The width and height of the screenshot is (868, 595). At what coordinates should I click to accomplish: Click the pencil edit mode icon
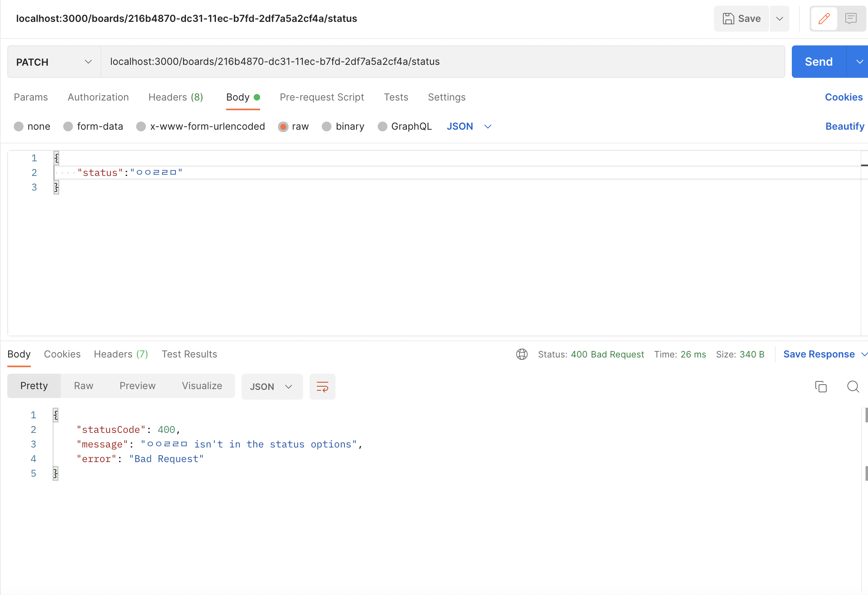pyautogui.click(x=824, y=19)
